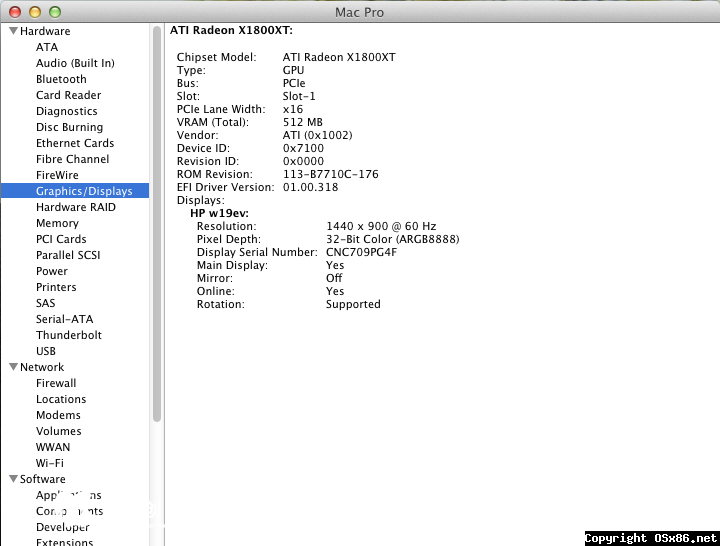720x546 pixels.
Task: Show Ethernet Cards details
Action: [x=75, y=143]
